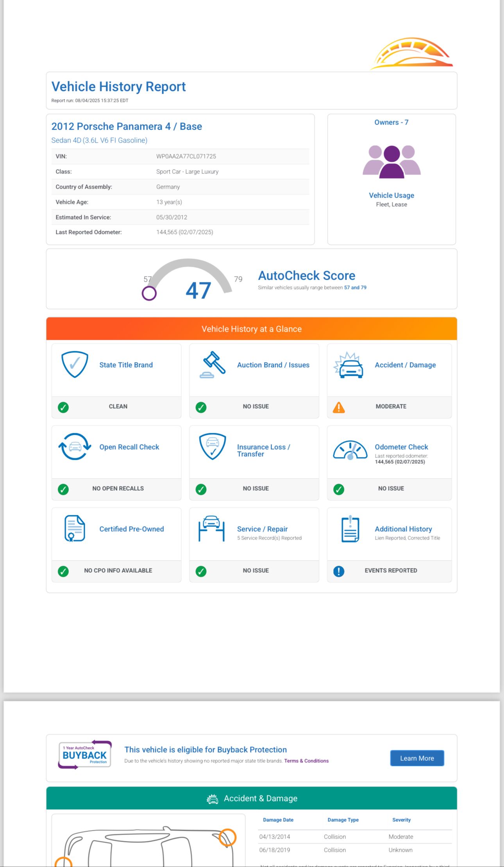Click the Severity column header
The height and width of the screenshot is (867, 504).
pos(401,820)
